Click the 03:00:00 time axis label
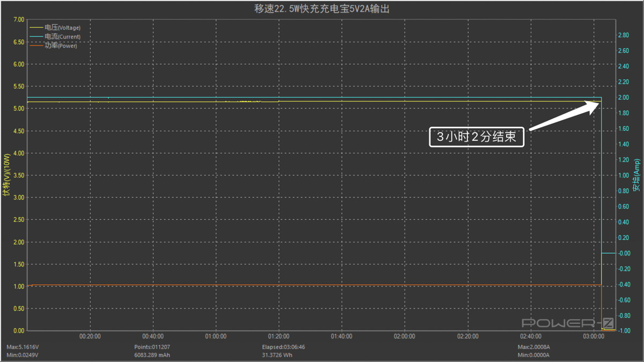Image resolution: width=644 pixels, height=362 pixels. [x=593, y=336]
